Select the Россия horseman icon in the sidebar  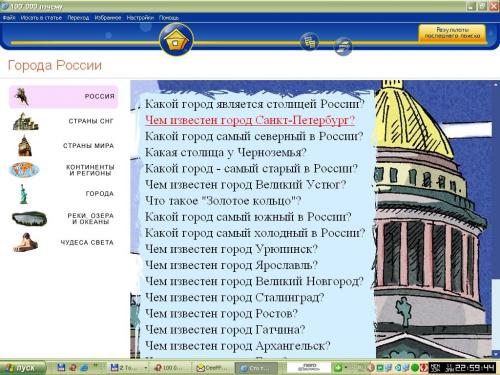coord(22,97)
